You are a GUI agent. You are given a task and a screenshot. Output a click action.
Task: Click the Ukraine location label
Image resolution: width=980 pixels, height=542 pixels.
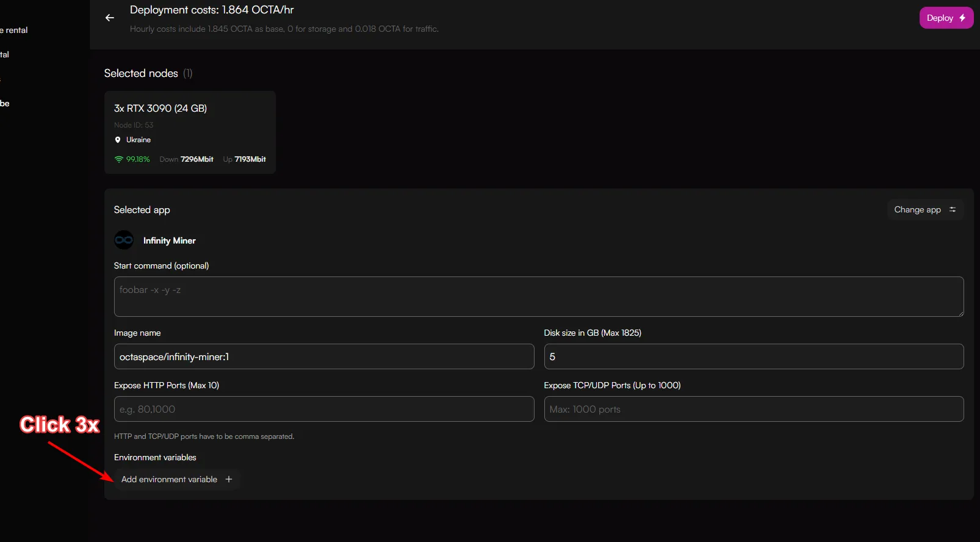[x=139, y=140]
